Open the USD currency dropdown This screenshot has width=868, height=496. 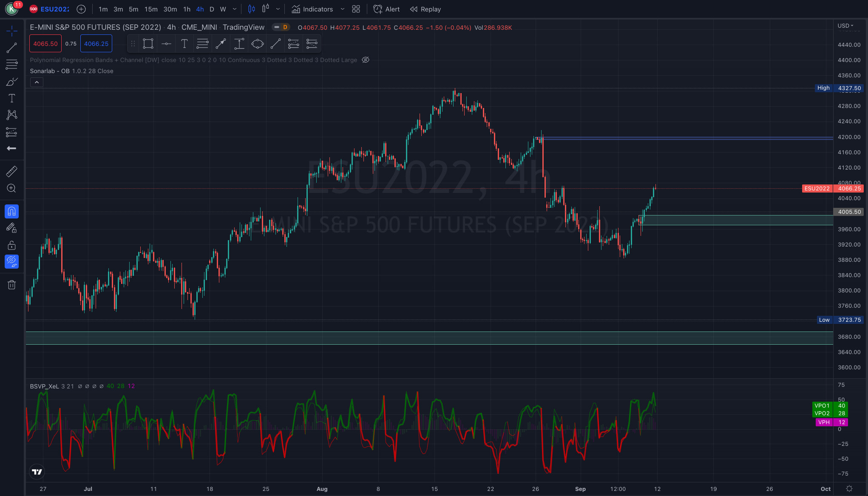point(845,26)
